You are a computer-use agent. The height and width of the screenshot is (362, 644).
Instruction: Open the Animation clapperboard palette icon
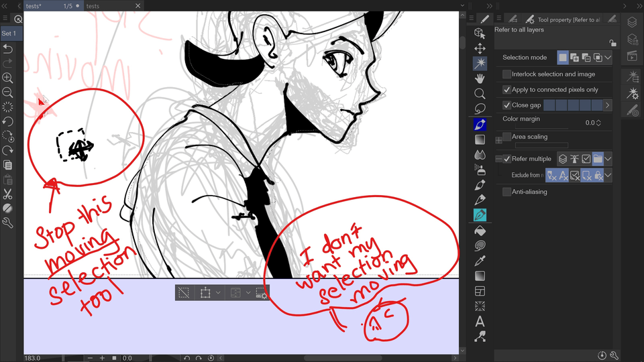point(632,56)
